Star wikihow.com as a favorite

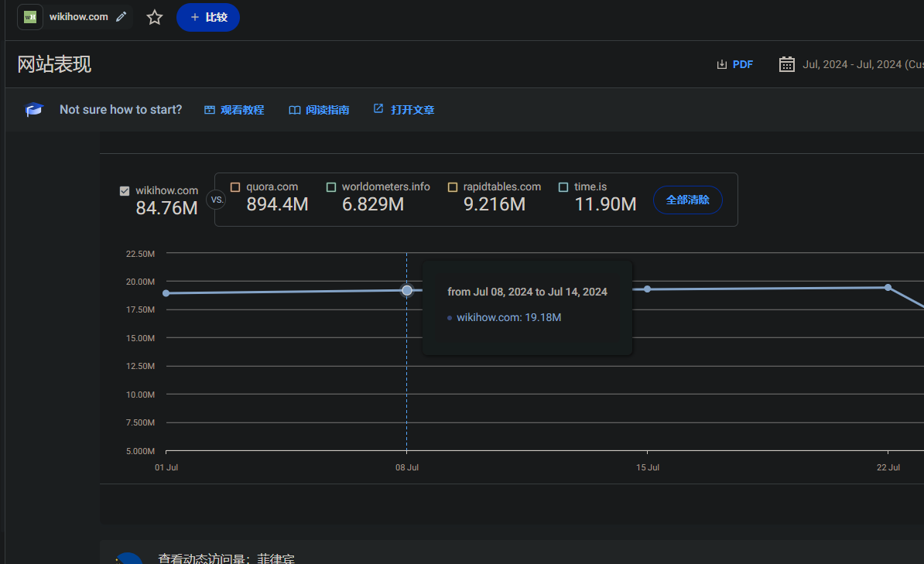tap(155, 17)
